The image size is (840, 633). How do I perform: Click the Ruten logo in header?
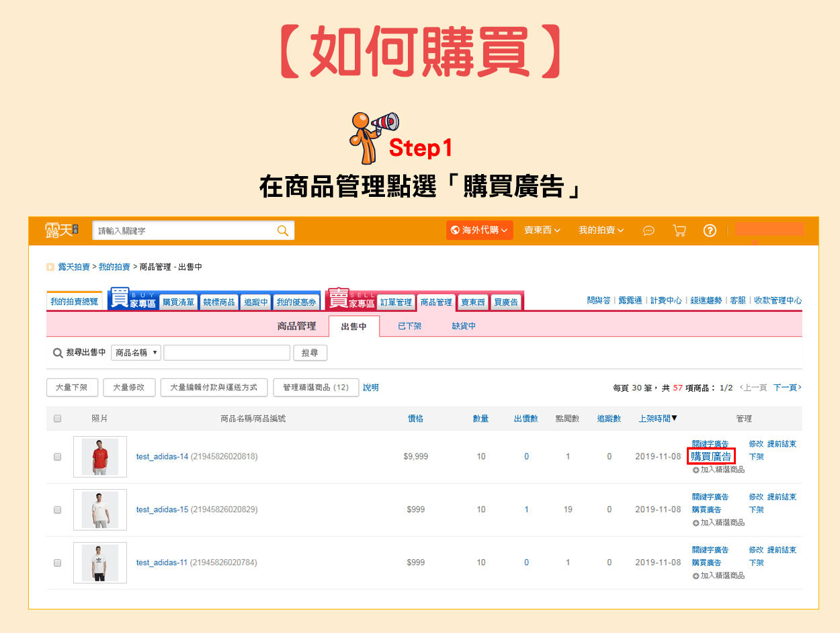click(62, 230)
